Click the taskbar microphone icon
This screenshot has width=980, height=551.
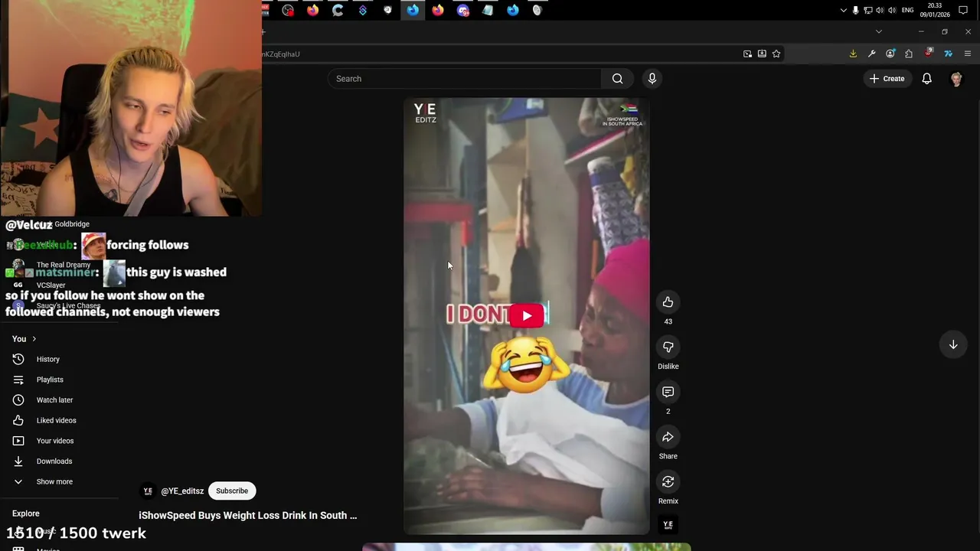[855, 10]
